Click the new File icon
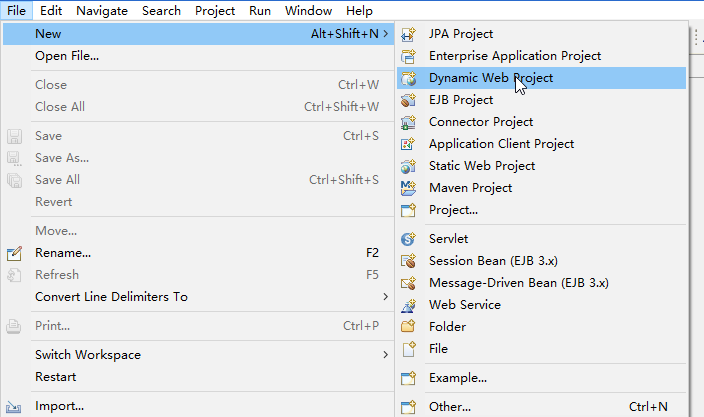Image resolution: width=704 pixels, height=417 pixels. pos(408,349)
